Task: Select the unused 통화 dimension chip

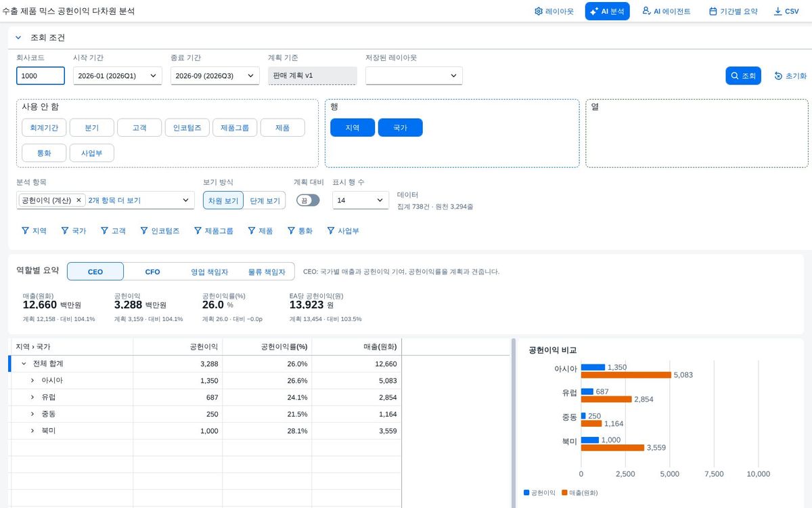Action: pos(43,152)
